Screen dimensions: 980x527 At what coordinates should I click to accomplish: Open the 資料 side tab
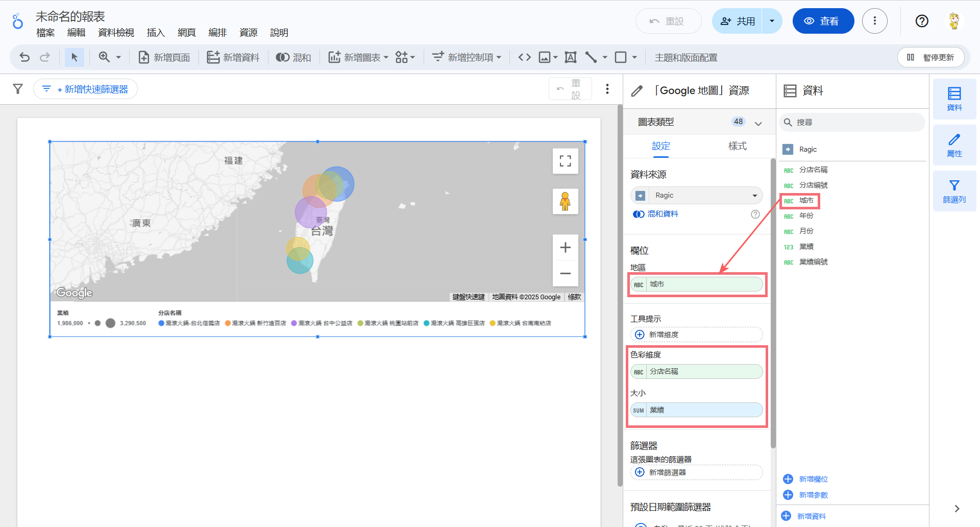(954, 99)
